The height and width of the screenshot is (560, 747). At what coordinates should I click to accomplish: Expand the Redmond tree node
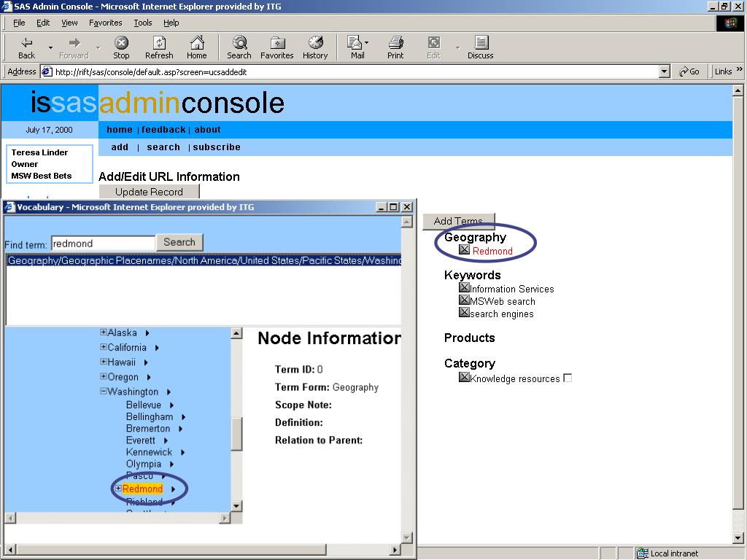(x=119, y=489)
